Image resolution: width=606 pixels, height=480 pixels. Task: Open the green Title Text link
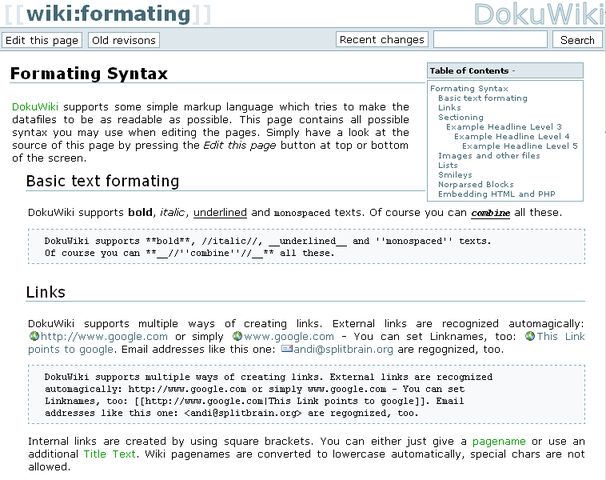[x=109, y=454]
